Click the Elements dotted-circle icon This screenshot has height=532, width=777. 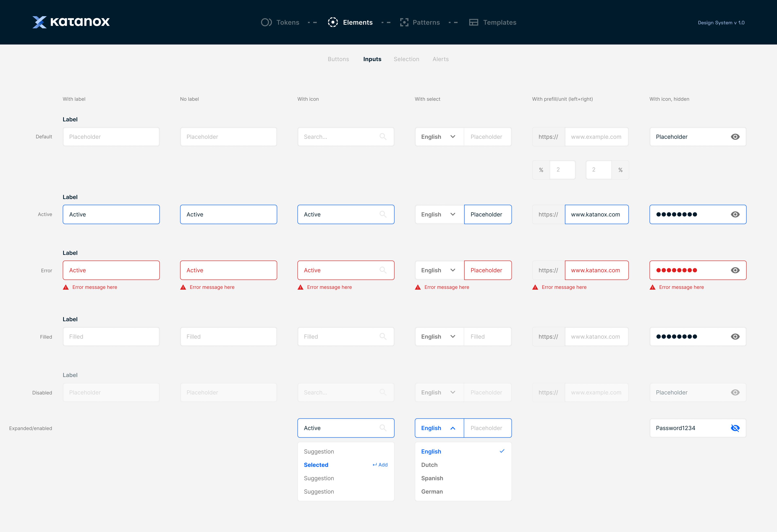pos(333,22)
